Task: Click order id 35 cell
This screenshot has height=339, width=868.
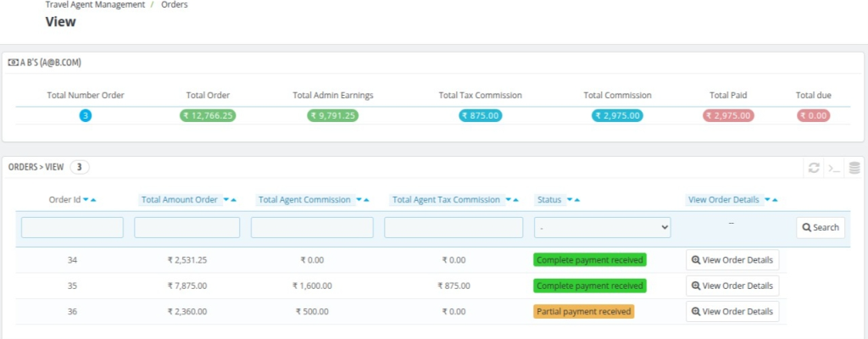Action: click(73, 286)
